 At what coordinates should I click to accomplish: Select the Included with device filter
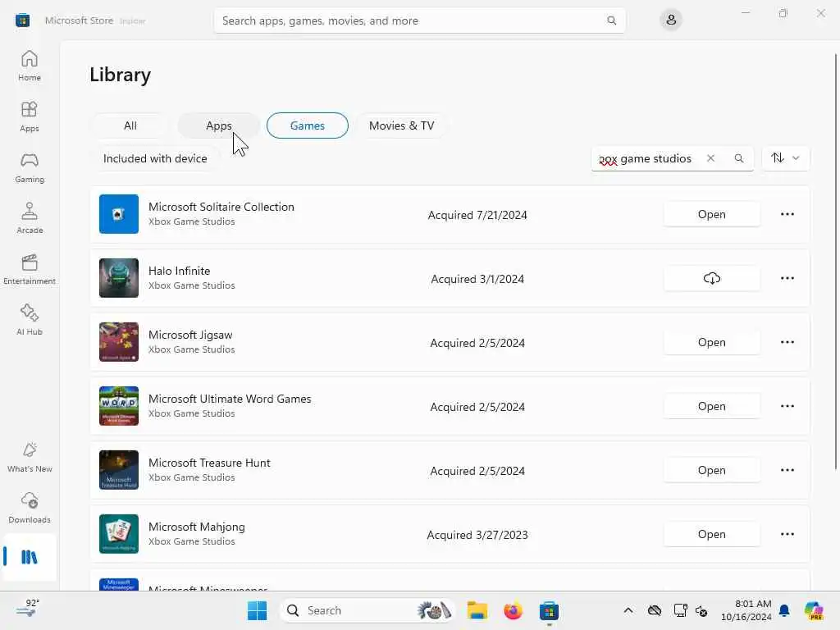click(x=155, y=158)
